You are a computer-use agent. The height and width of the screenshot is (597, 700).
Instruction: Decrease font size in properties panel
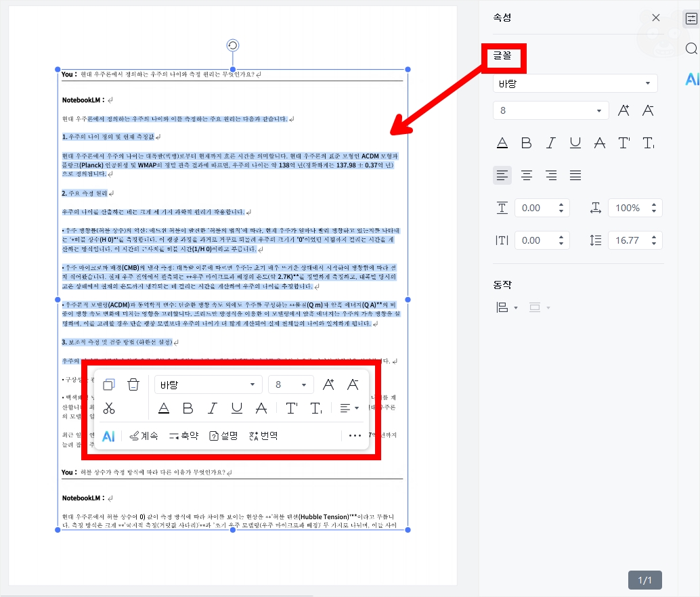click(648, 110)
